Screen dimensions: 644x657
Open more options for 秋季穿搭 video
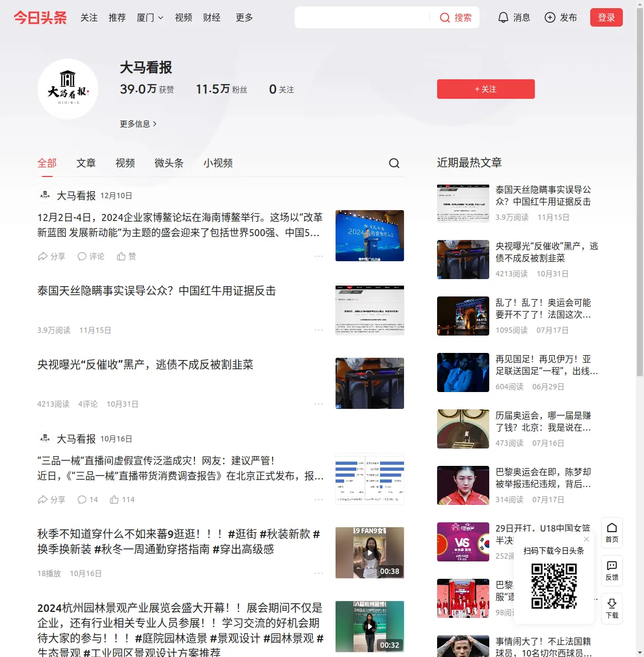[319, 573]
